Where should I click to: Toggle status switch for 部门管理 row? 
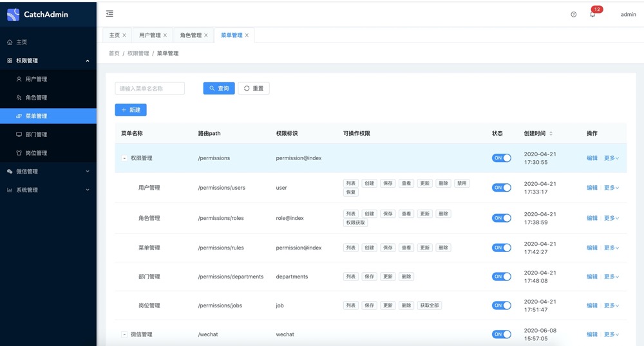point(502,277)
